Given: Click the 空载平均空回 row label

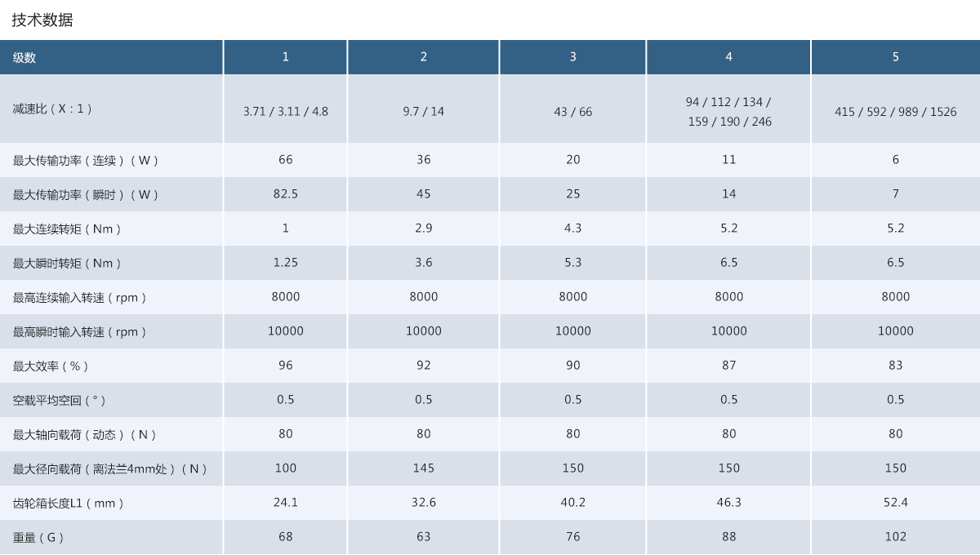Looking at the screenshot, I should pos(59,401).
